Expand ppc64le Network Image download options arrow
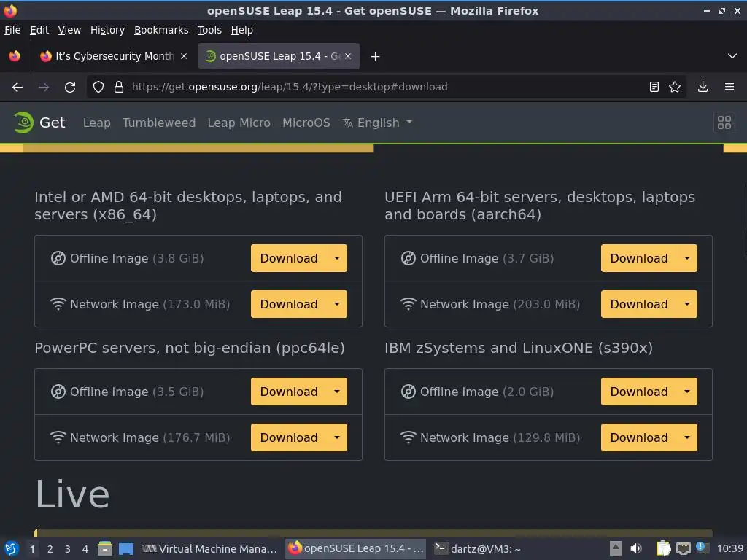Image resolution: width=747 pixels, height=560 pixels. pos(337,437)
